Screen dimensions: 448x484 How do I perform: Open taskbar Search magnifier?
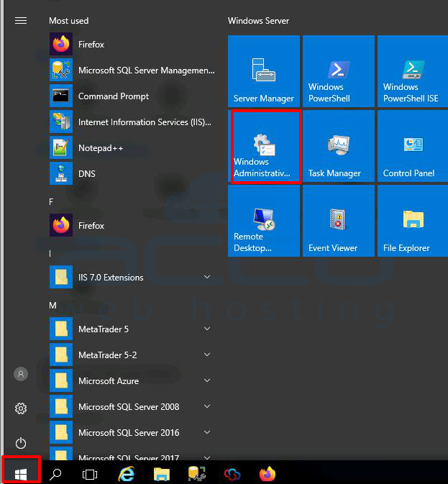click(55, 474)
